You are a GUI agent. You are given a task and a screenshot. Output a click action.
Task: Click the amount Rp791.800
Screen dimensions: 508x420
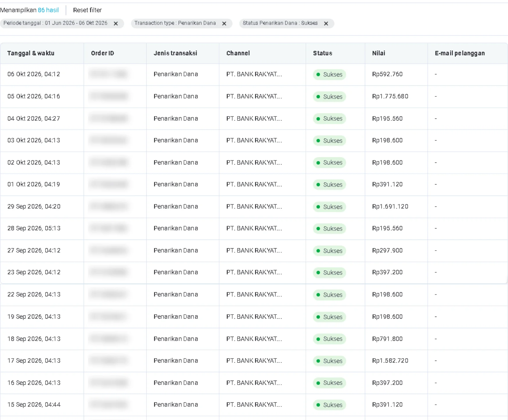(387, 339)
